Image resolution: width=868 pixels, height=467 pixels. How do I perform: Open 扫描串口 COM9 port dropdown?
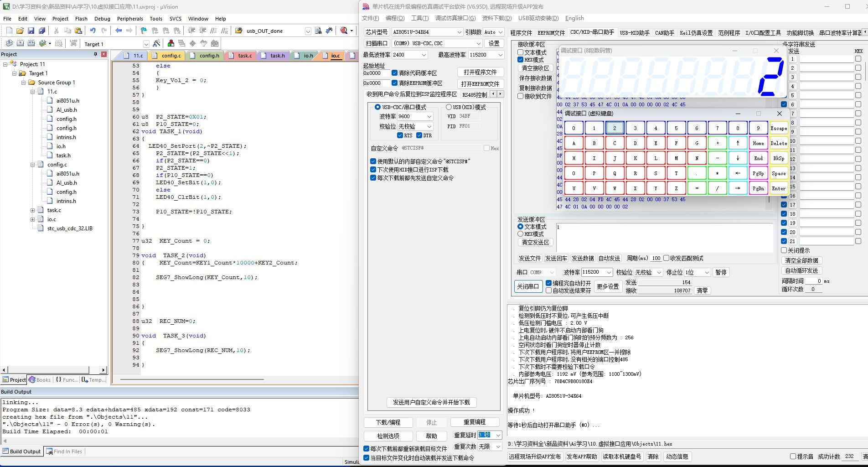pyautogui.click(x=478, y=43)
